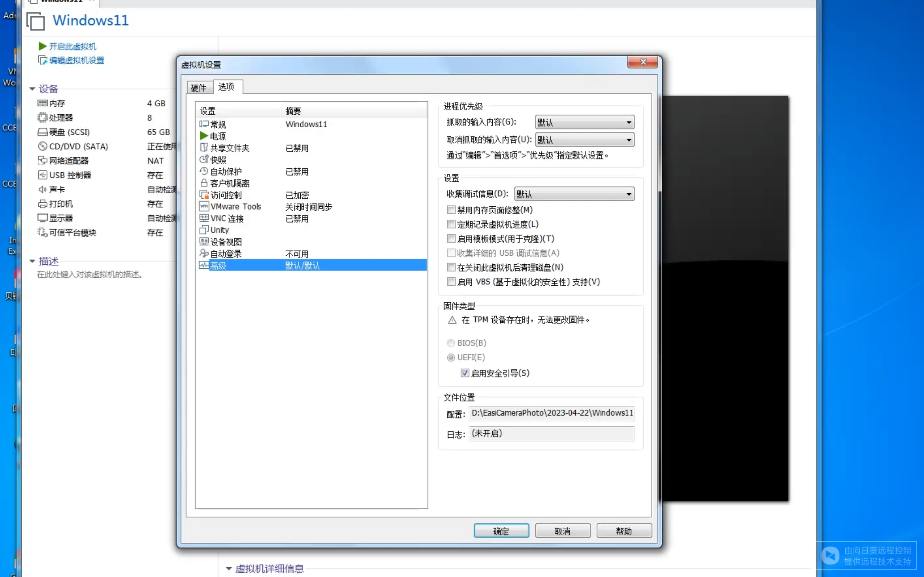Select the Shared Folders (共享文件夹) icon
The width and height of the screenshot is (924, 577).
tap(204, 148)
